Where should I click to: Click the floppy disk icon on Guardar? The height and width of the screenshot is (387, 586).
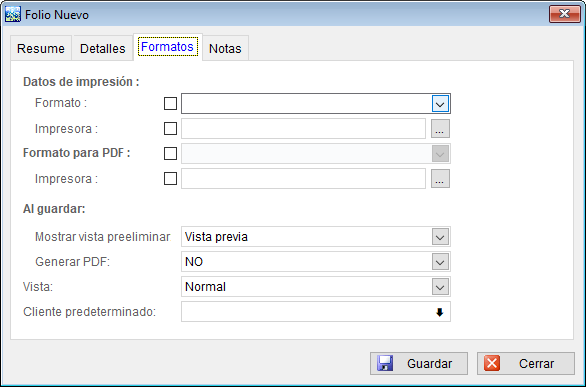[x=385, y=363]
